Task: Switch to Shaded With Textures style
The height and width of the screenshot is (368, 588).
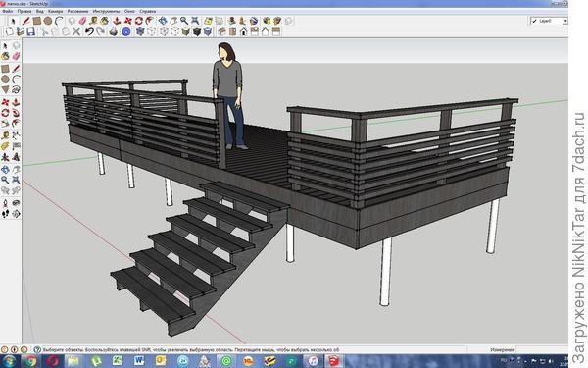Action: tap(197, 32)
